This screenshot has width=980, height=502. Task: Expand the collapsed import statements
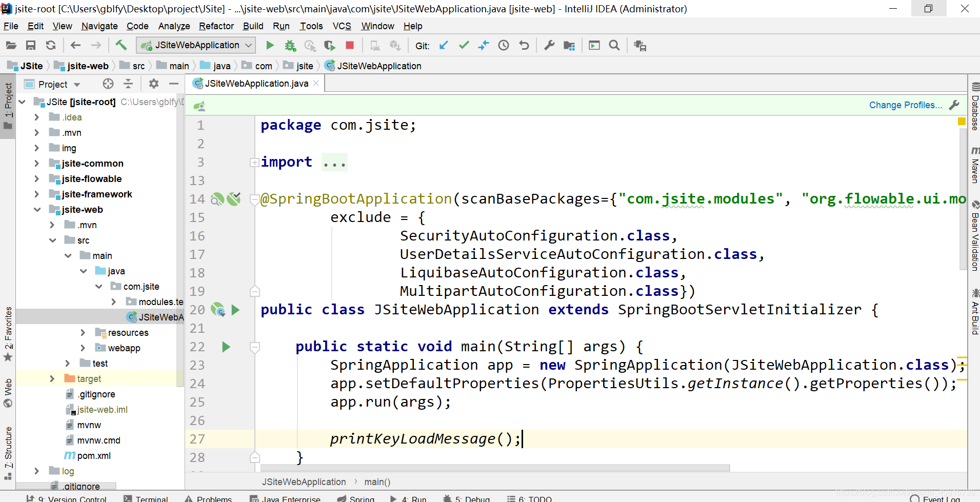click(254, 163)
